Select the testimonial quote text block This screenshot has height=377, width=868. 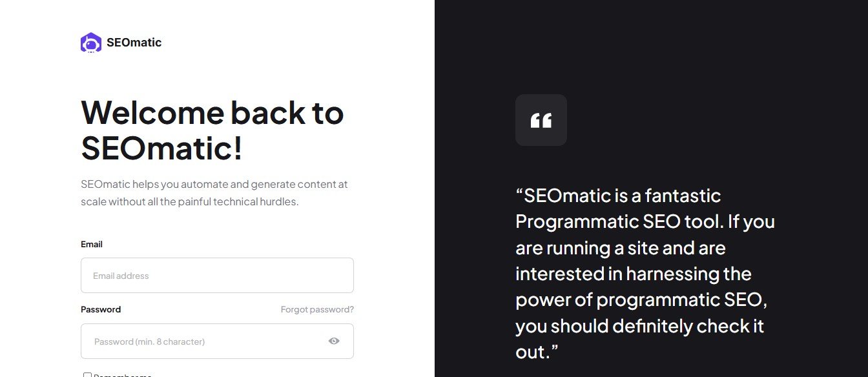(x=645, y=273)
